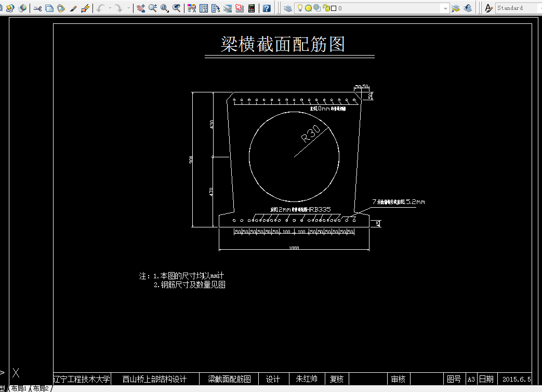Click the Publish icon in the toolbar

(x=10, y=8)
